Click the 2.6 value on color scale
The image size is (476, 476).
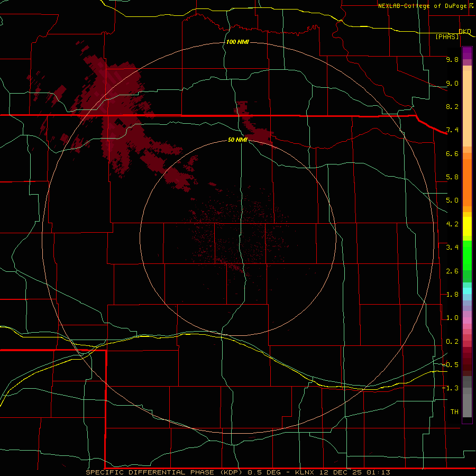[x=452, y=271]
